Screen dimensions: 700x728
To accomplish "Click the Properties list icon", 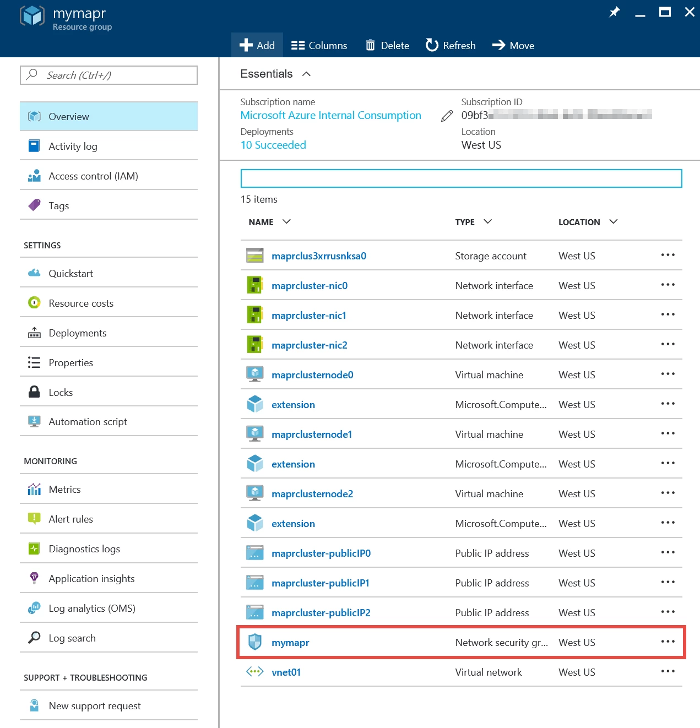I will click(x=34, y=362).
